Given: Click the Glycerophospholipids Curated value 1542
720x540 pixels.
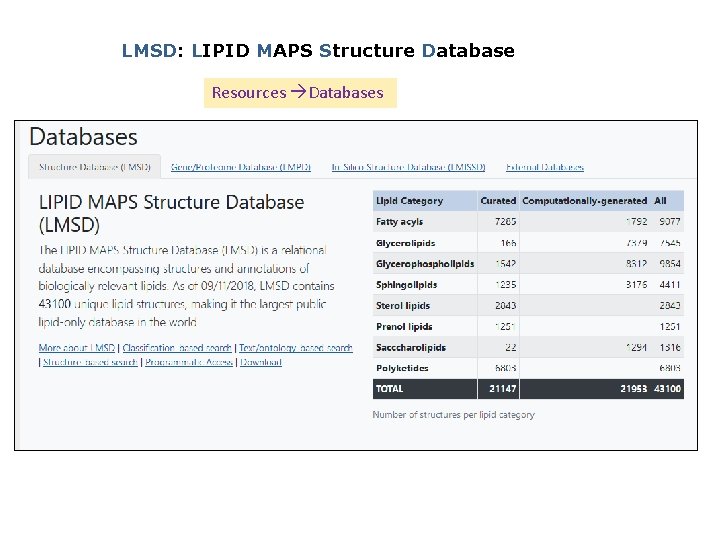Looking at the screenshot, I should pos(506,264).
